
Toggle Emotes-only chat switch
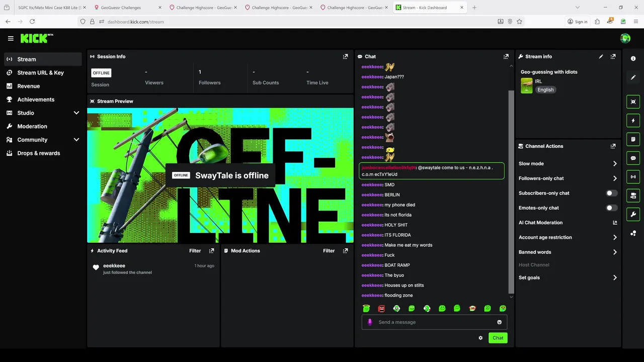(611, 208)
